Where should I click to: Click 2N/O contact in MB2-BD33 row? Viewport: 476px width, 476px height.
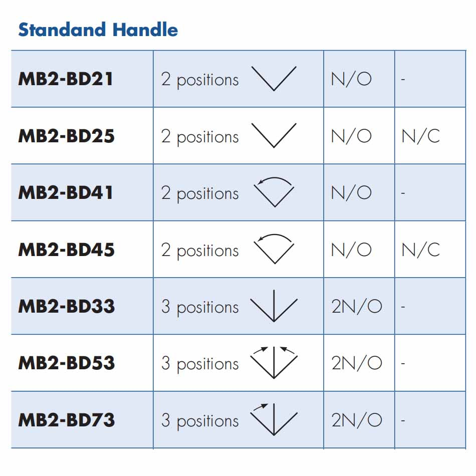click(357, 306)
